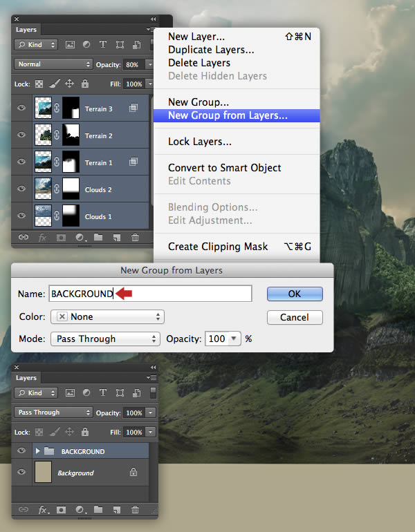
Task: Create new adjustment layer in top Layers panel
Action: tap(80, 238)
